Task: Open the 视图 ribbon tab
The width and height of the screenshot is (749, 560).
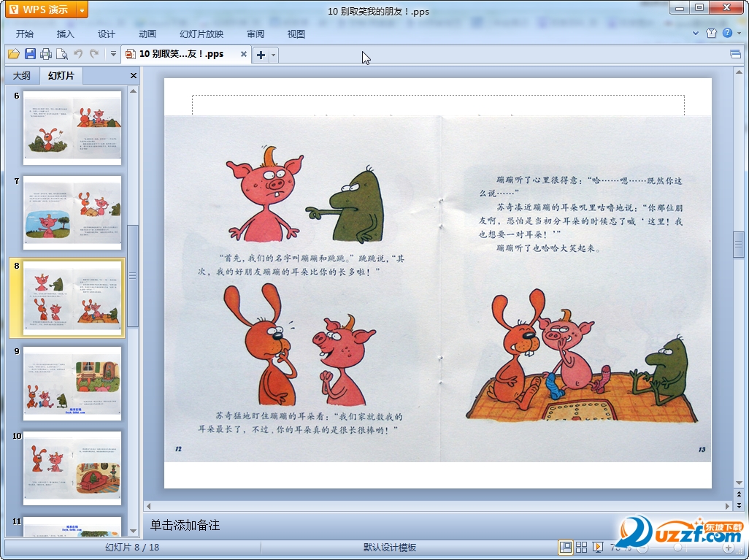Action: click(296, 34)
